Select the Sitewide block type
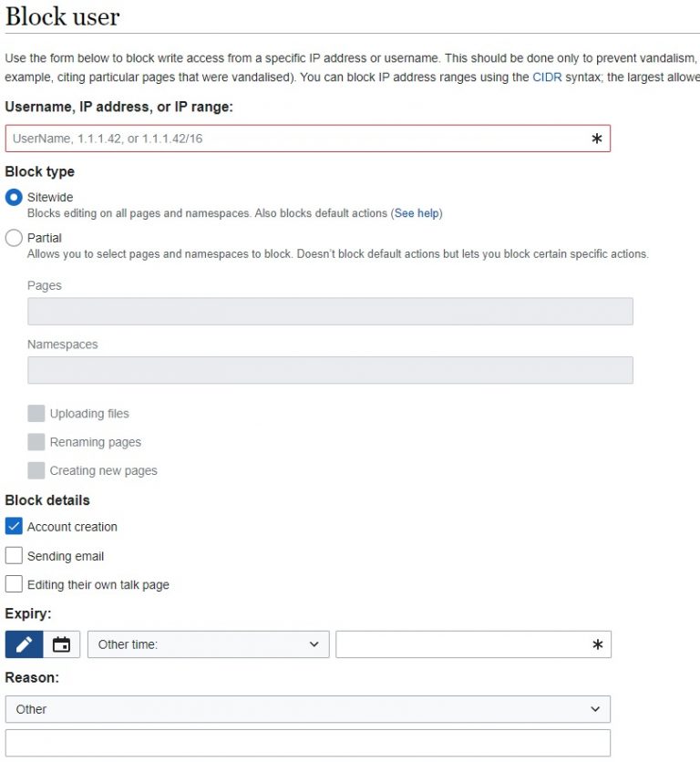 pos(14,197)
